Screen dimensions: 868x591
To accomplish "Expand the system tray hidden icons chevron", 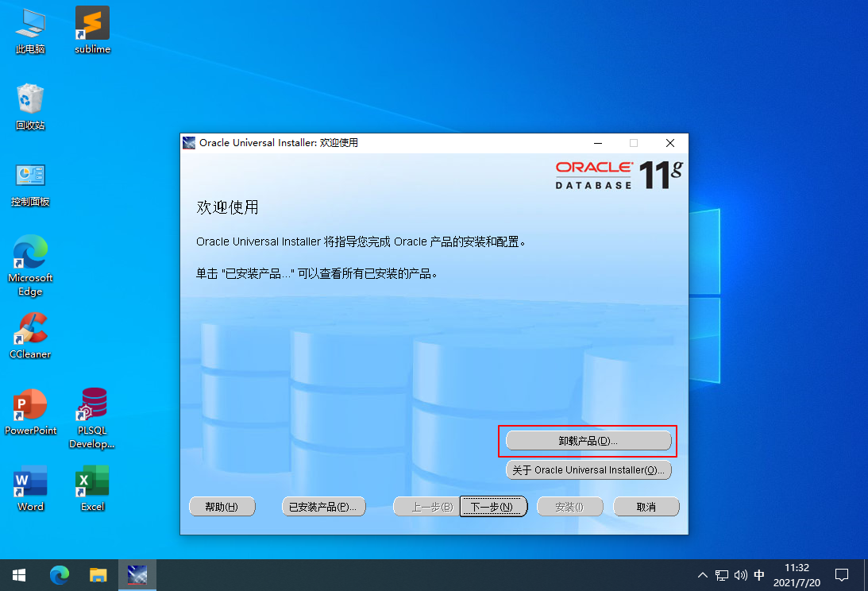I will (x=703, y=575).
